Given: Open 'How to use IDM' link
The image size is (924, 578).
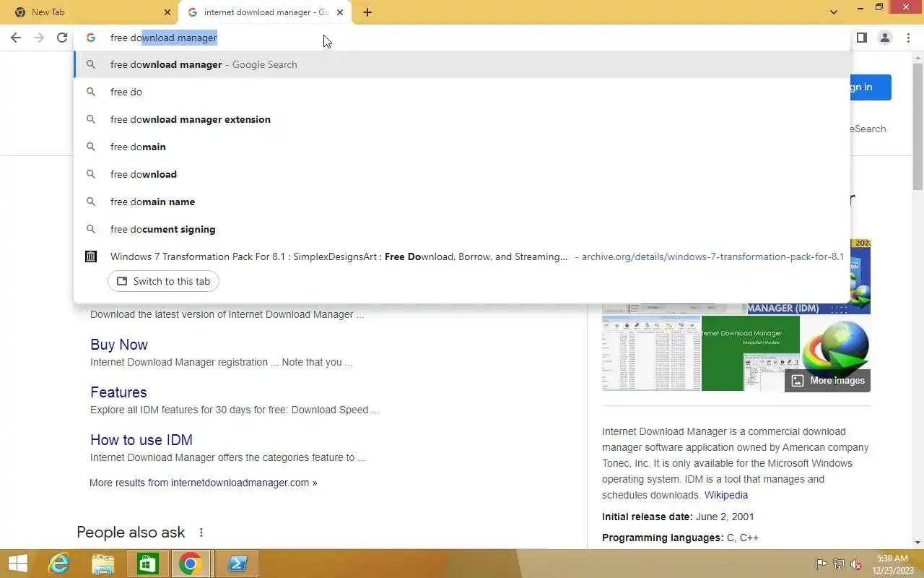Looking at the screenshot, I should [141, 440].
